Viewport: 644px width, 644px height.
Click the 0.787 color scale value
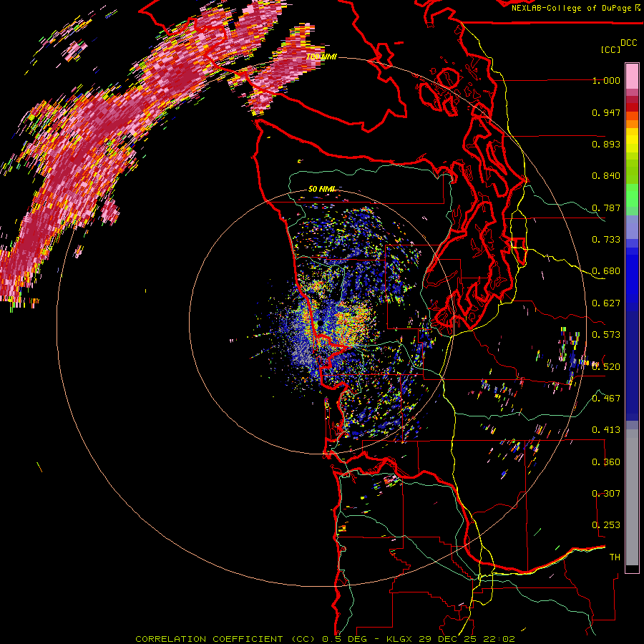[606, 208]
